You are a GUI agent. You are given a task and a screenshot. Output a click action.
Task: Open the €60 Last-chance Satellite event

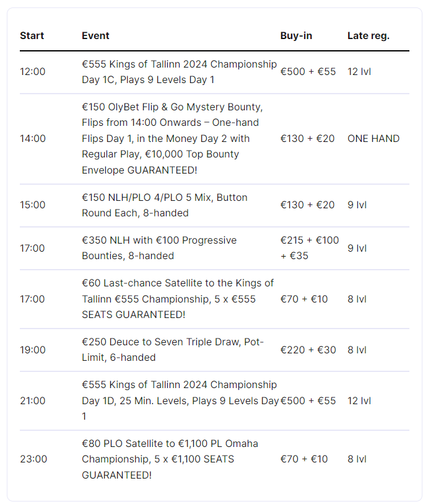(x=178, y=299)
